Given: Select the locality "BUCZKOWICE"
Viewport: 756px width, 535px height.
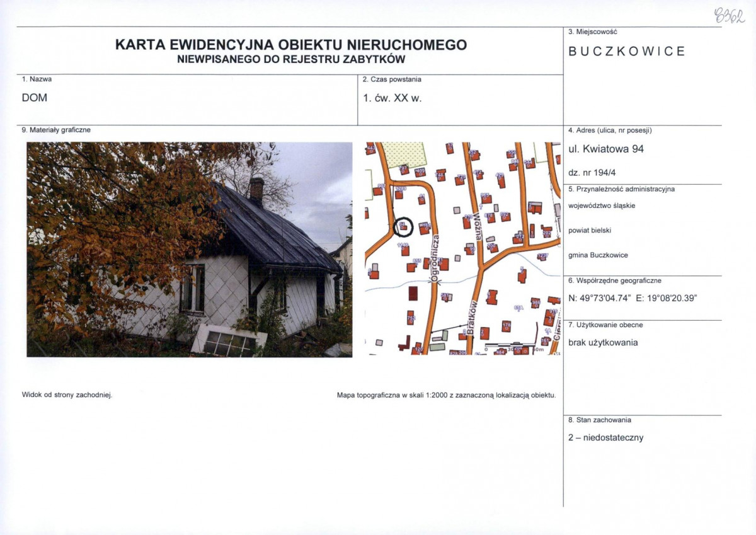Looking at the screenshot, I should (627, 52).
